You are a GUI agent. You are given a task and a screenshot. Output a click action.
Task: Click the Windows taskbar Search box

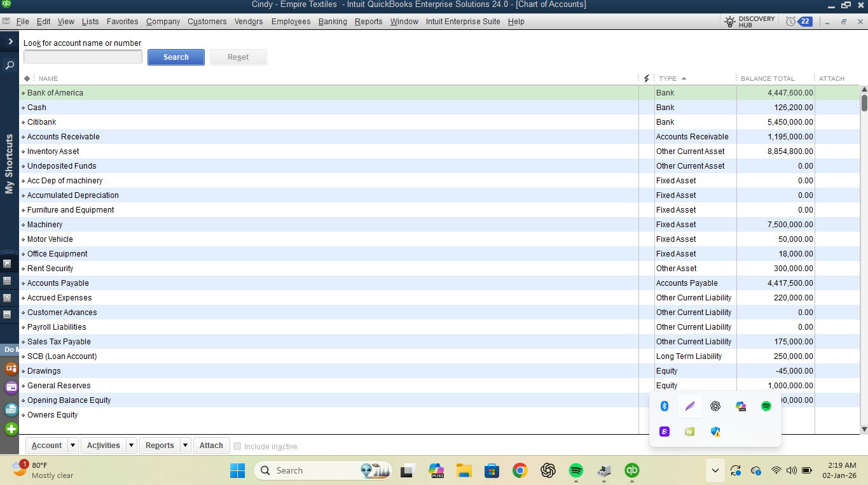click(x=324, y=470)
